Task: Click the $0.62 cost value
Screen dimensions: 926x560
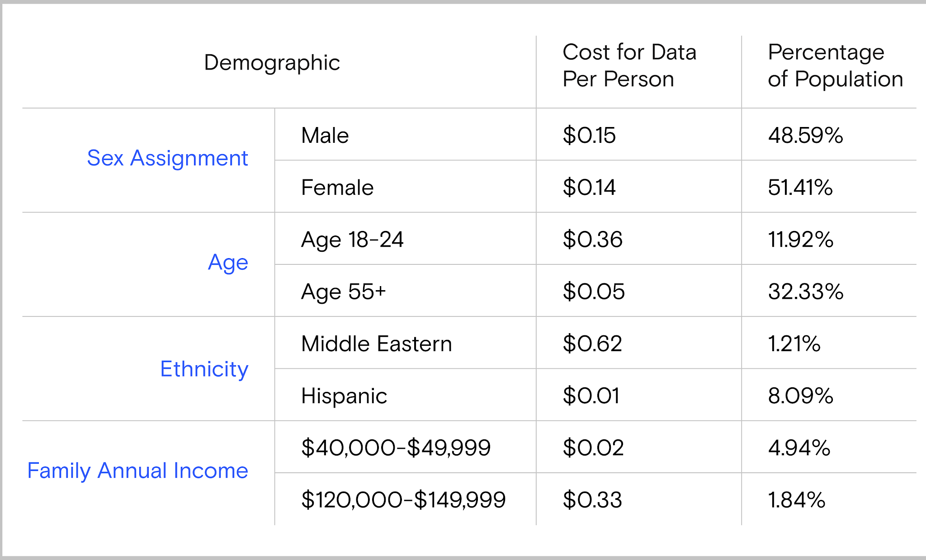Action: point(592,344)
